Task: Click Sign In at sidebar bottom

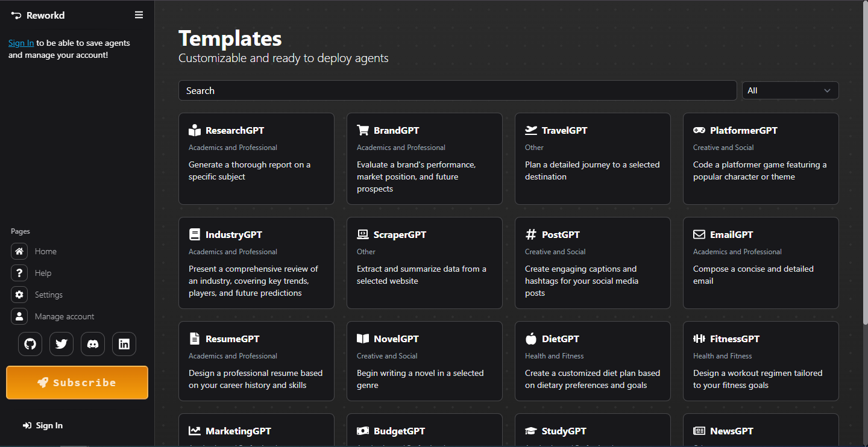Action: [x=43, y=425]
